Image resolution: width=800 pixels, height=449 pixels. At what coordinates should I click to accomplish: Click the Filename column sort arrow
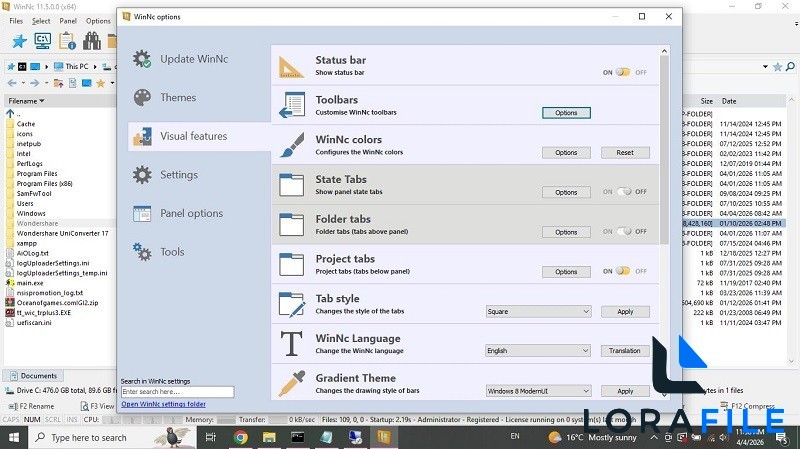42,101
